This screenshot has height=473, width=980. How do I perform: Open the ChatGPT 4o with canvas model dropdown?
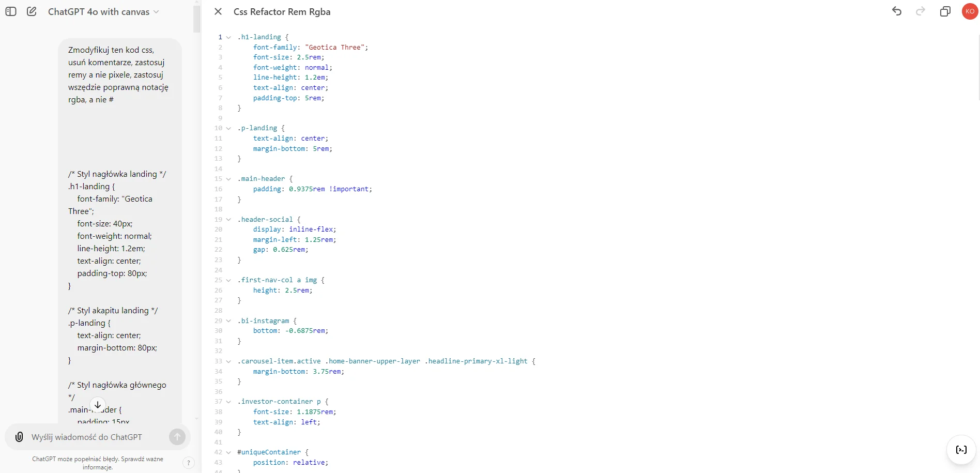click(x=103, y=11)
